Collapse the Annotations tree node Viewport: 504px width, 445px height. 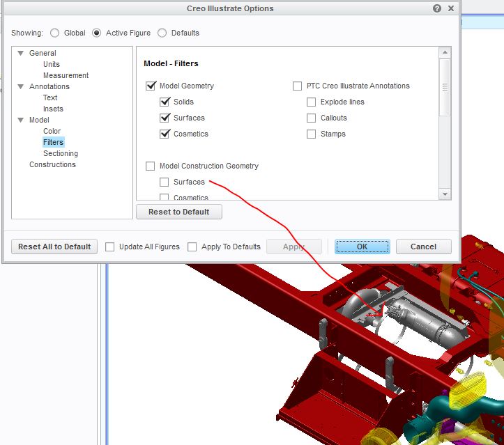point(21,86)
